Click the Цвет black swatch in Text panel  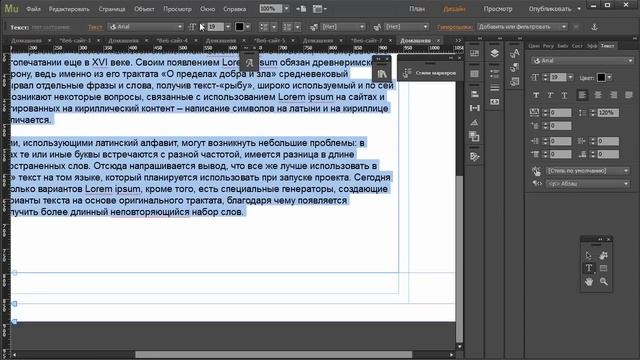pyautogui.click(x=601, y=78)
